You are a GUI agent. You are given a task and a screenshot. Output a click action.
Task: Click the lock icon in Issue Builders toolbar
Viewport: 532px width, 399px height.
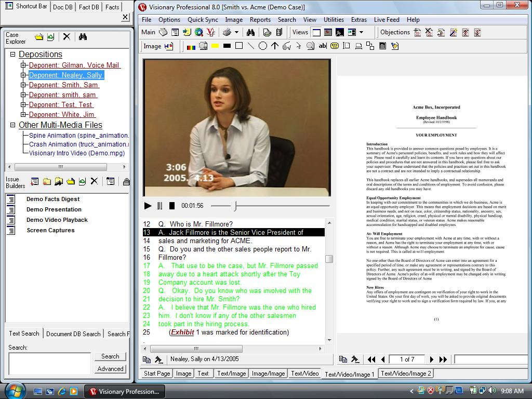pos(126,181)
